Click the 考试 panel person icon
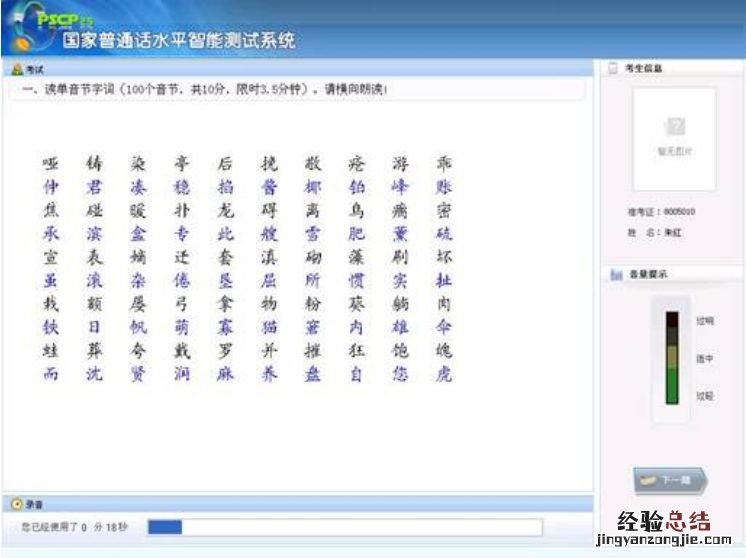This screenshot has height=558, width=746. [17, 69]
